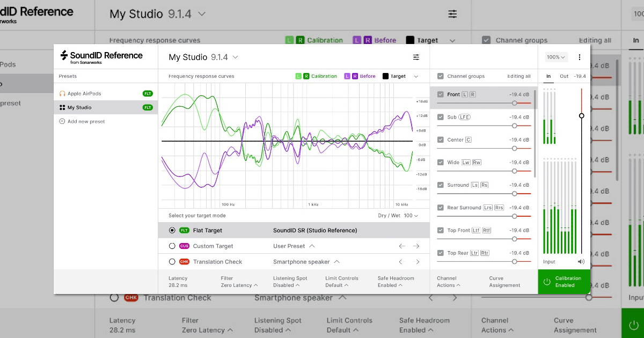Open the 100% zoom dropdown
Screen dimensions: 644x338
click(557, 57)
